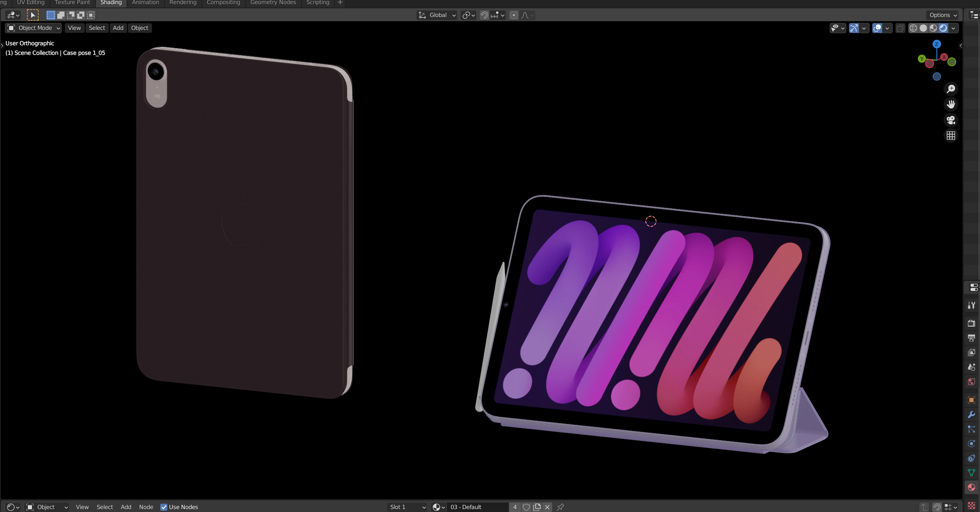Click the pan view hand icon
Screen dimensions: 980x512
point(951,104)
